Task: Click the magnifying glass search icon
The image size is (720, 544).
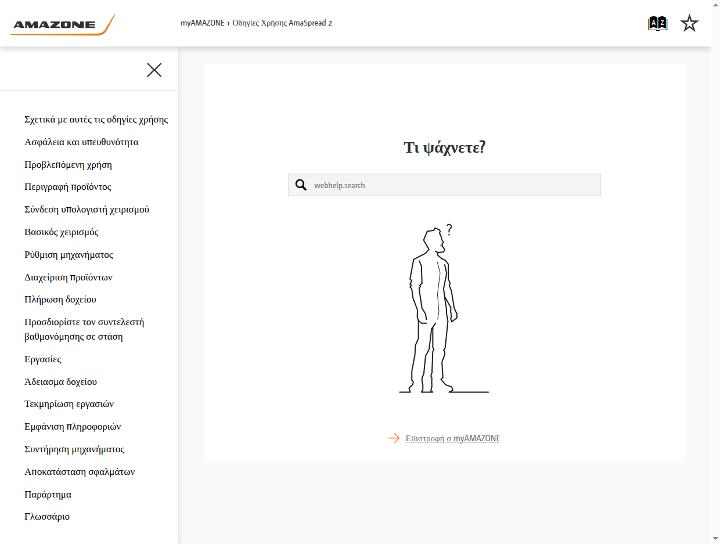Action: tap(301, 185)
